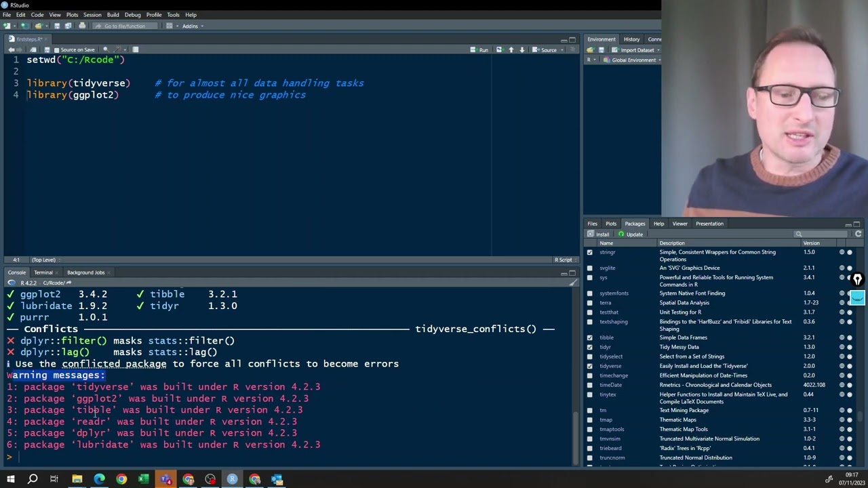Click the editor Save document icon

[x=47, y=49]
